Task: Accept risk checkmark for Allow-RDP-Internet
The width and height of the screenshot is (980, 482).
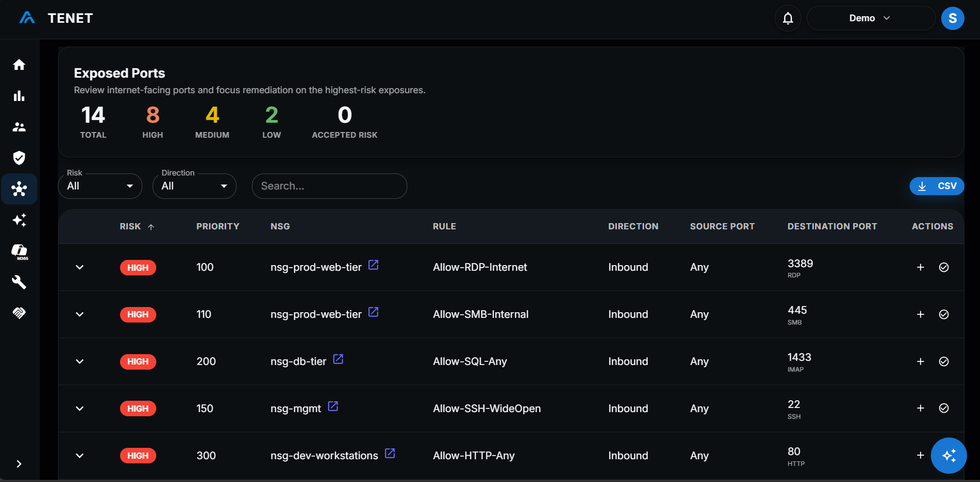Action: [944, 267]
